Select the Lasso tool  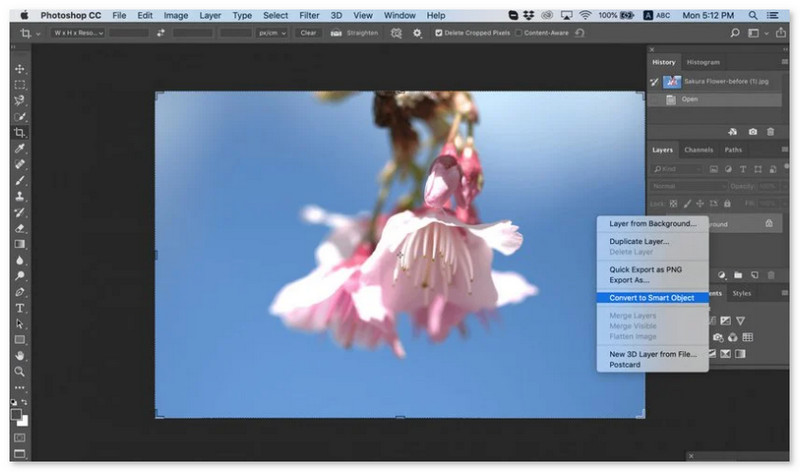pyautogui.click(x=20, y=101)
